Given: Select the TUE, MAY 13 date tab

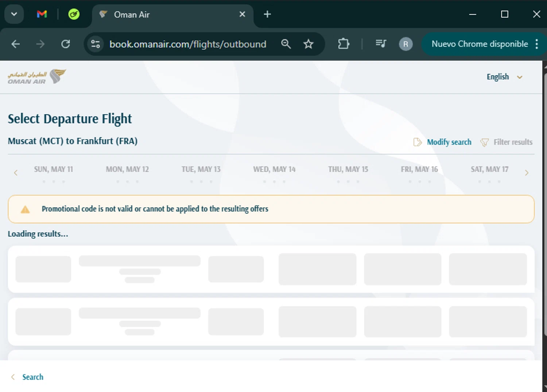Looking at the screenshot, I should coord(201,173).
